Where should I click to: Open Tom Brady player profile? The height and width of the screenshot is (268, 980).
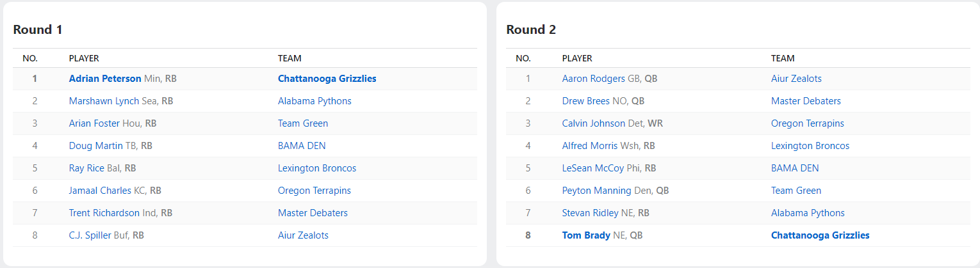586,235
